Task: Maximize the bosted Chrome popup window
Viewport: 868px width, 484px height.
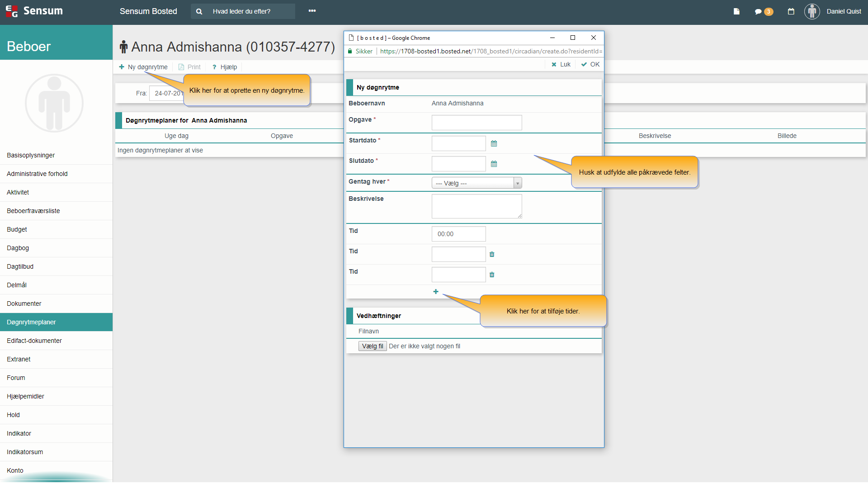Action: 572,38
